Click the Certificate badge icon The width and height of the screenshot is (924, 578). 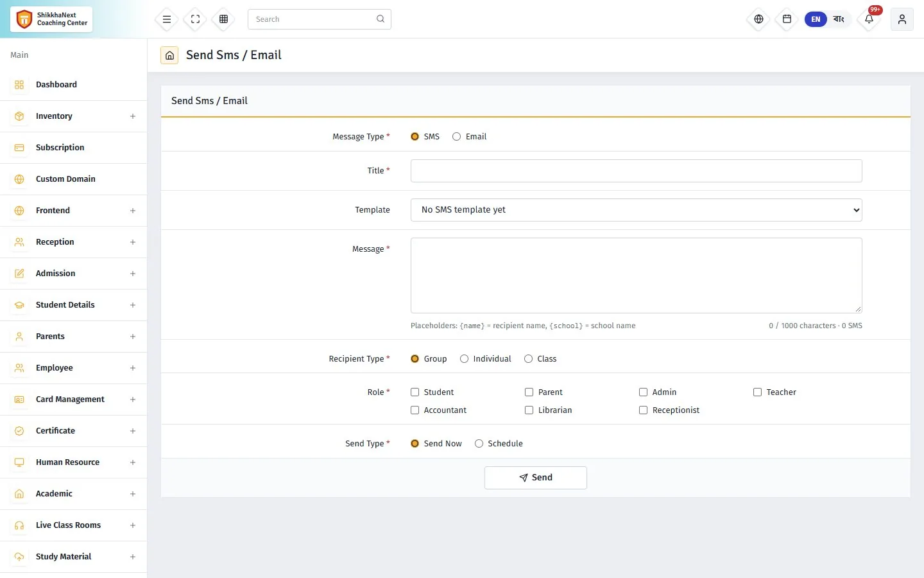pos(19,431)
